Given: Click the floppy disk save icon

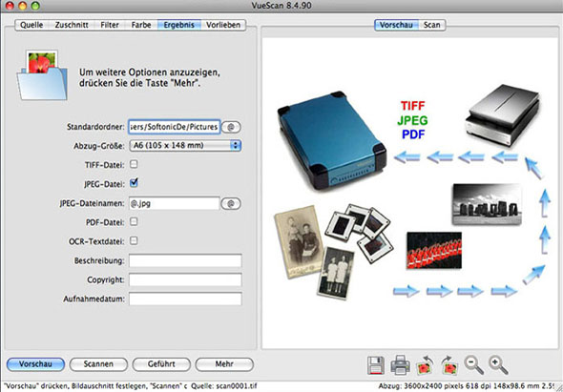Looking at the screenshot, I should pos(376,365).
